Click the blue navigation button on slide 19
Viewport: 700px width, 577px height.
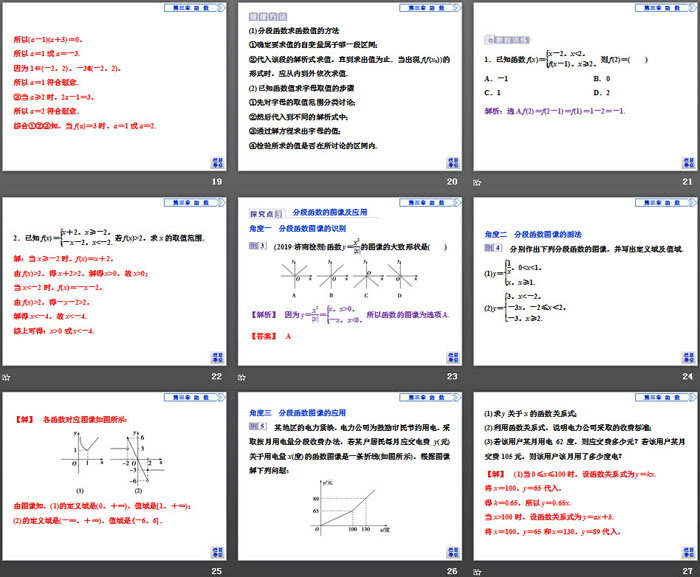click(217, 163)
